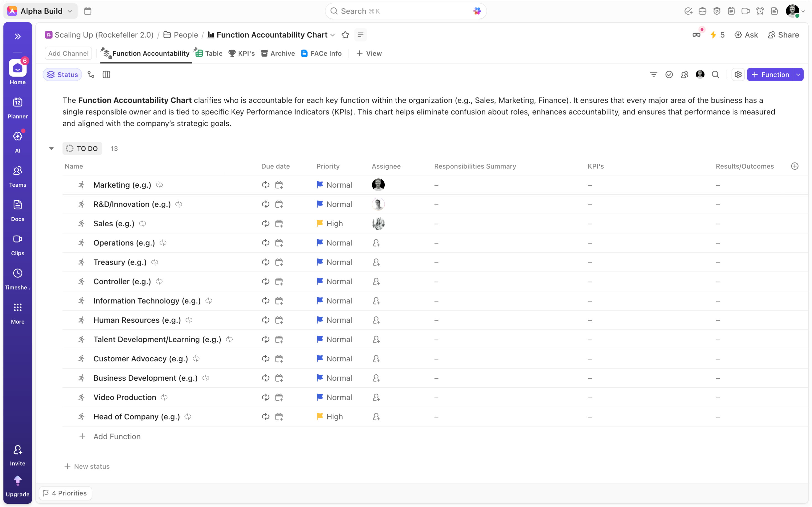The image size is (812, 507).
Task: Click the Share button
Action: 784,35
